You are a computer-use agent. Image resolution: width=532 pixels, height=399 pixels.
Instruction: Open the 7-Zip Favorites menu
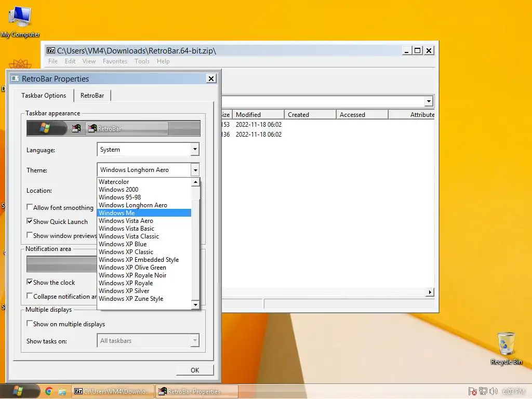tap(115, 61)
